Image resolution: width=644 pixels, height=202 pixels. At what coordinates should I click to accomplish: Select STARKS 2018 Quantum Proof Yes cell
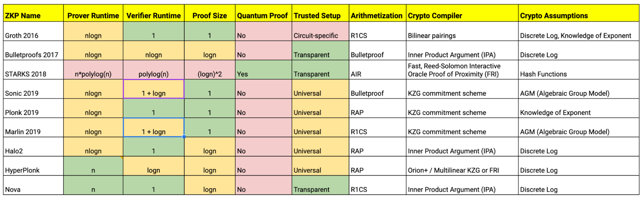click(264, 70)
